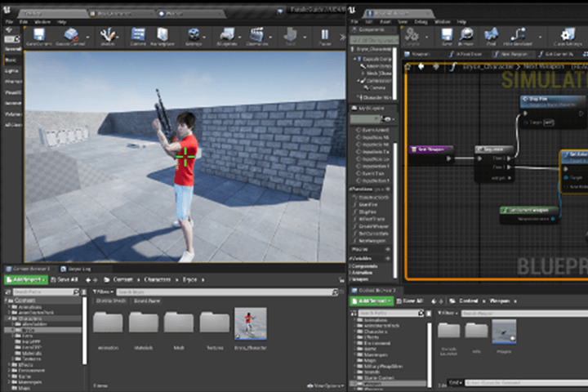This screenshot has width=588, height=392.
Task: Open the Settings dropdown arrow in main toolbar
Action: point(204,37)
